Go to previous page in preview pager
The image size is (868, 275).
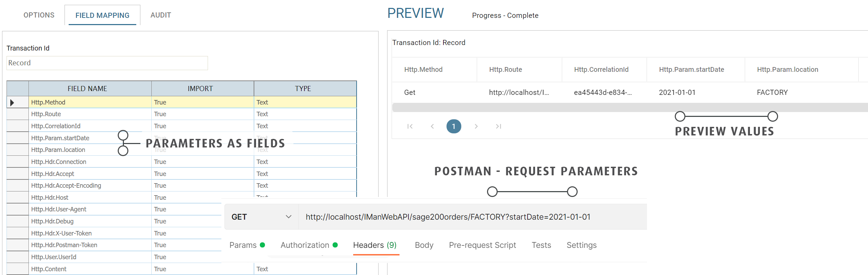pos(432,126)
